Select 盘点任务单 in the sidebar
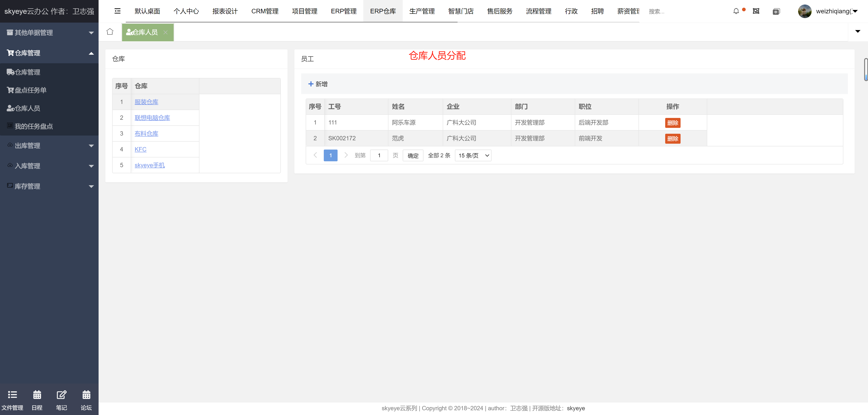This screenshot has height=415, width=868. (x=30, y=90)
